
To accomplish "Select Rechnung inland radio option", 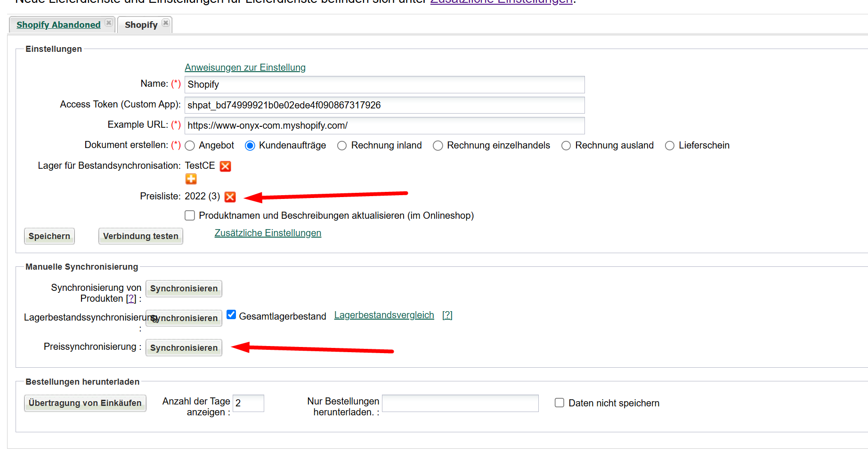I will (x=342, y=146).
